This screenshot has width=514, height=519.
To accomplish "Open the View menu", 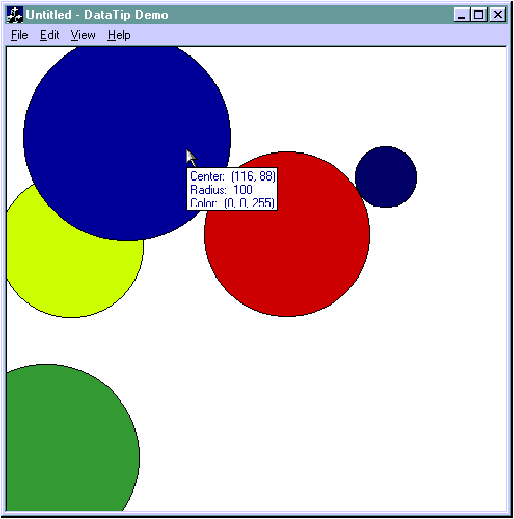I will click(83, 35).
